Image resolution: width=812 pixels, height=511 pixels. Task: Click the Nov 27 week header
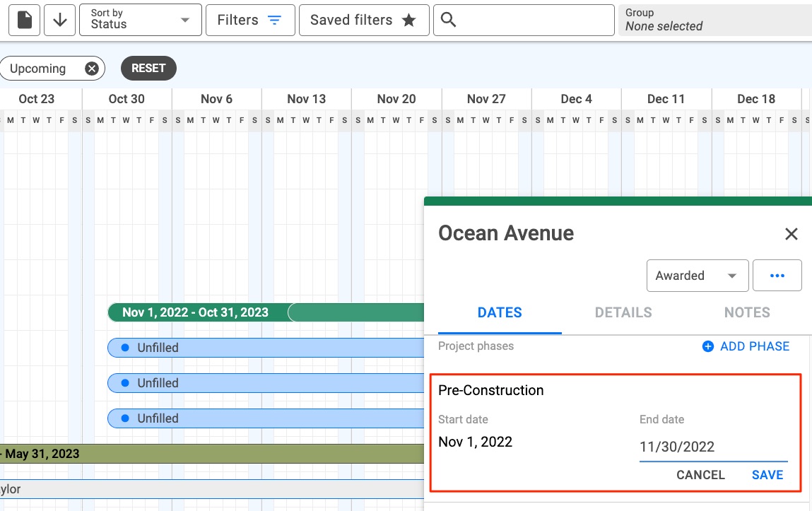(x=486, y=99)
